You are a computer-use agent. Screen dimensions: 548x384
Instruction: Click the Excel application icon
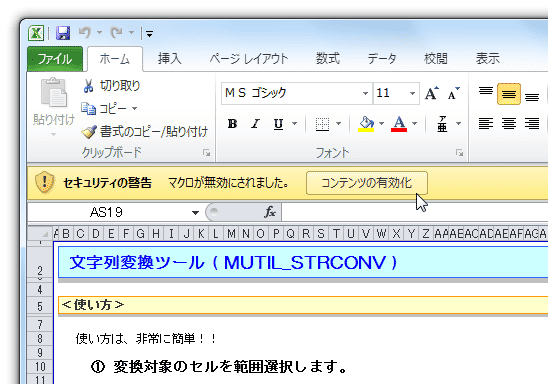(36, 33)
